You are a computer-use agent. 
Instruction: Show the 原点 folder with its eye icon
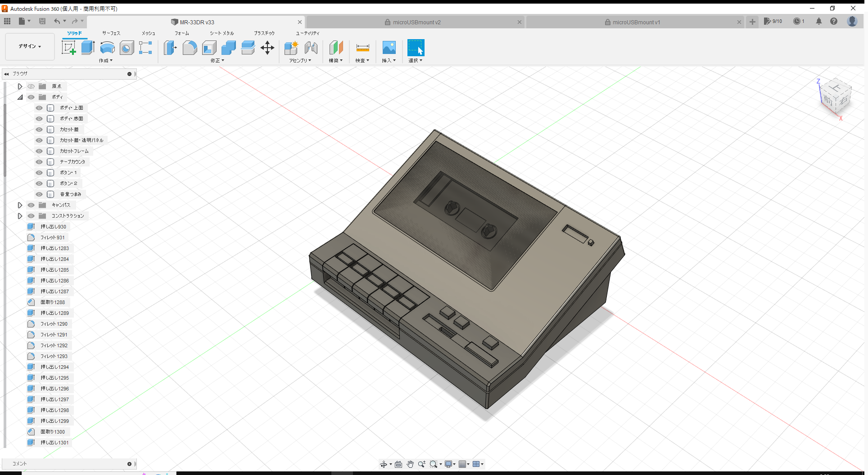[31, 86]
